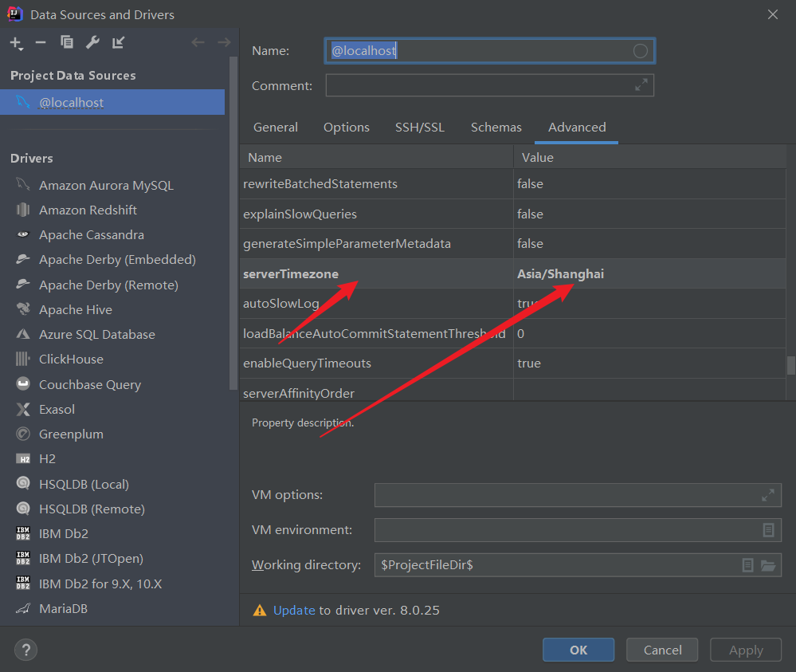The height and width of the screenshot is (672, 796).
Task: Remove the selected data source with minus icon
Action: point(41,43)
